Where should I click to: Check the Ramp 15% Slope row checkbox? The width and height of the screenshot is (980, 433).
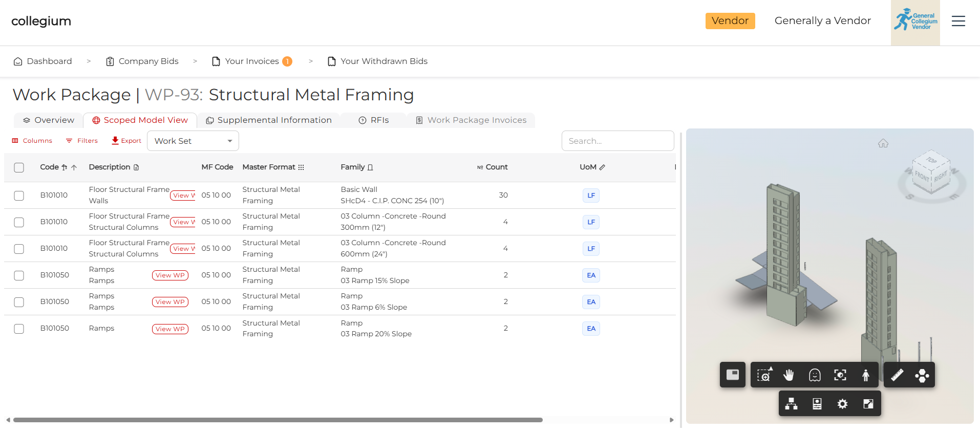click(x=19, y=275)
